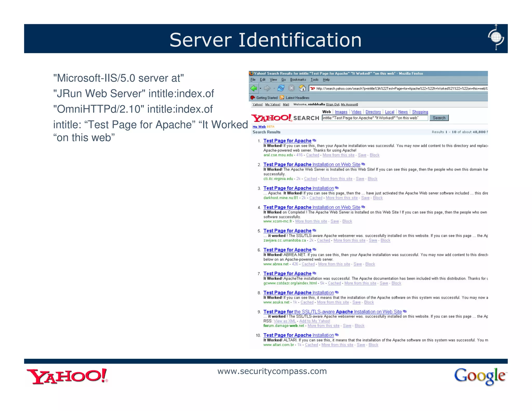Click new-window icon beside result 5 title

pyautogui.click(x=314, y=230)
